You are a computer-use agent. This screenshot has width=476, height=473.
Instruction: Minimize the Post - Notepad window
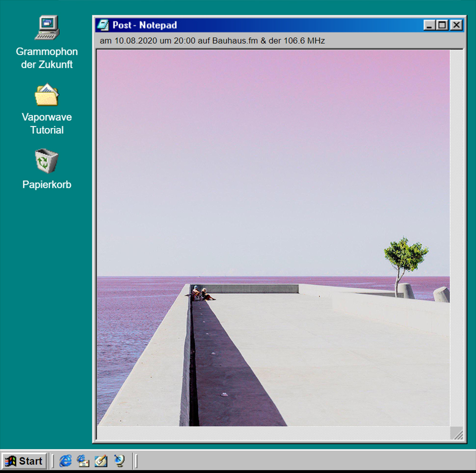[429, 25]
